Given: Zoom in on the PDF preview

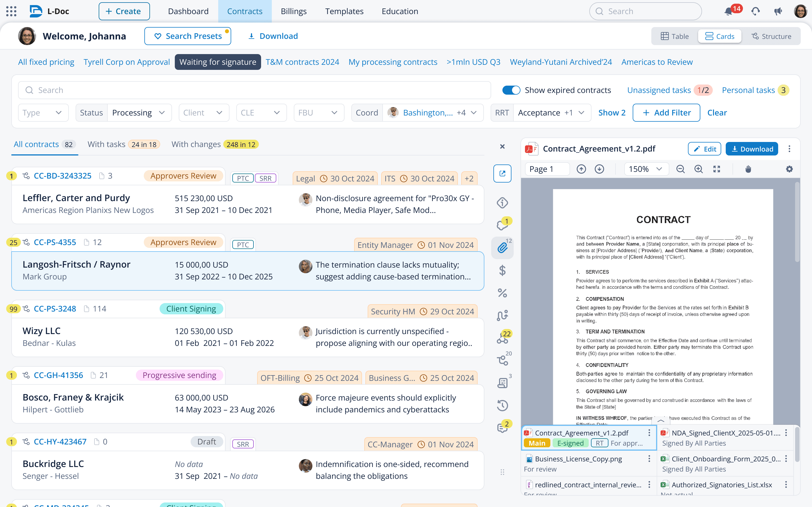Looking at the screenshot, I should tap(698, 169).
